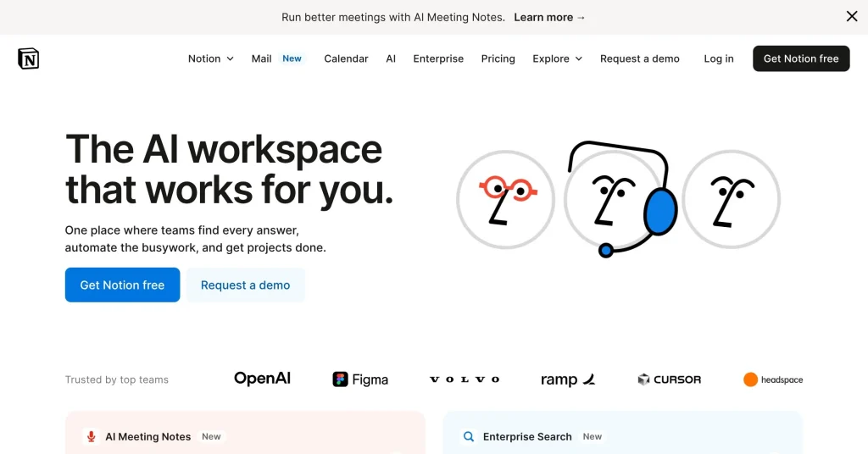Click Request a demo in navigation bar

click(639, 58)
